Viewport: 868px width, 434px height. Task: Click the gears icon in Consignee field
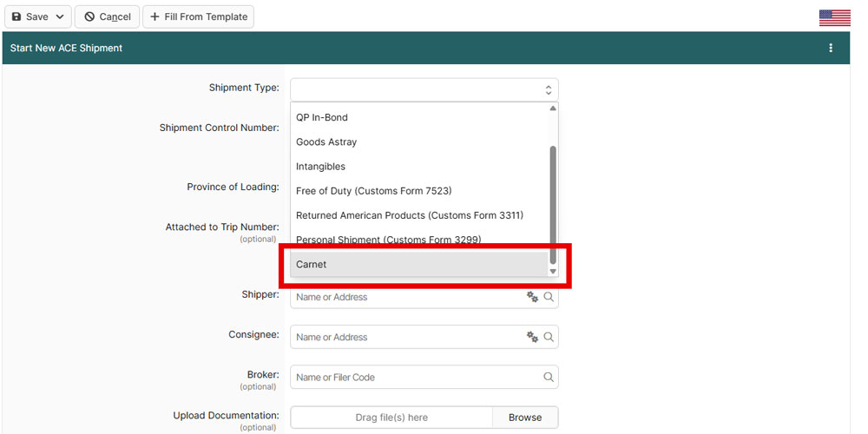[532, 337]
